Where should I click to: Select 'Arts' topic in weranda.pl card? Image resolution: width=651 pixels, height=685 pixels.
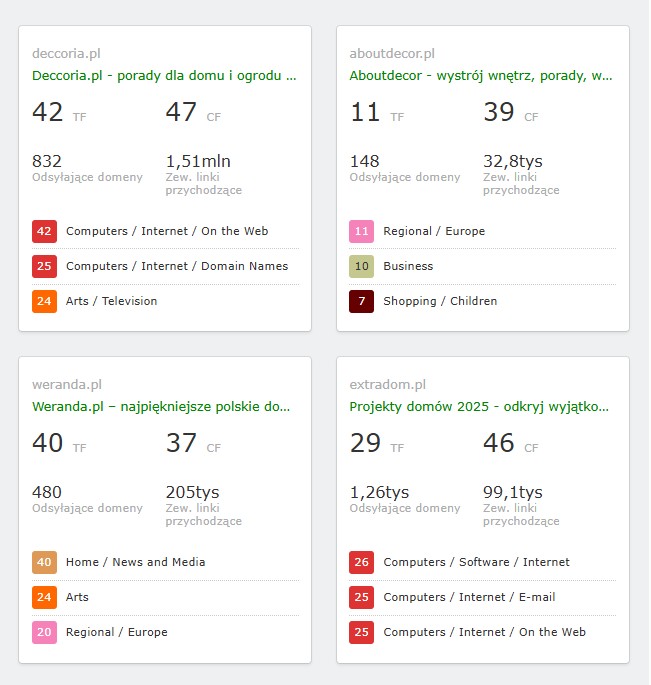click(77, 597)
